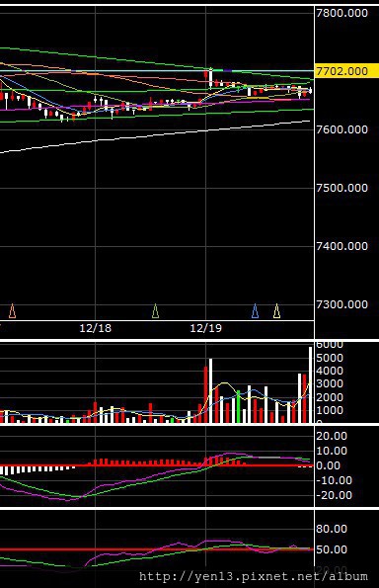The width and height of the screenshot is (379, 588).
Task: Click the 7600.000 price axis label
Action: (341, 129)
